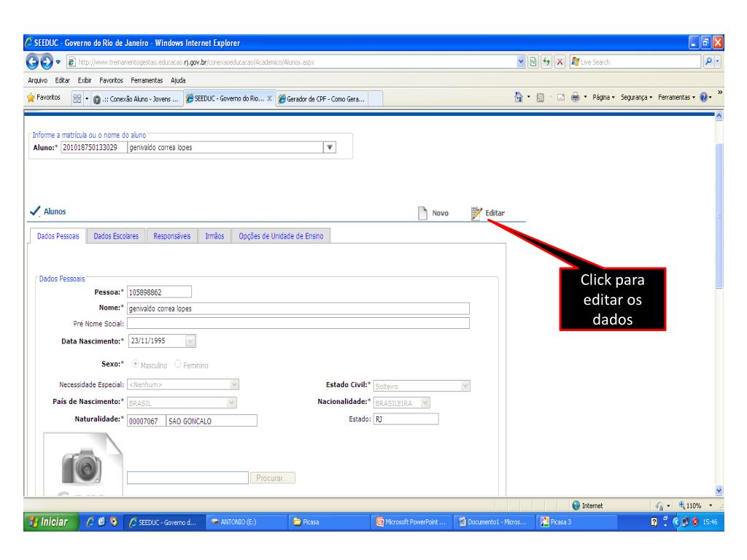Click the Nome input field
Screen dimensions: 747x560
point(298,308)
